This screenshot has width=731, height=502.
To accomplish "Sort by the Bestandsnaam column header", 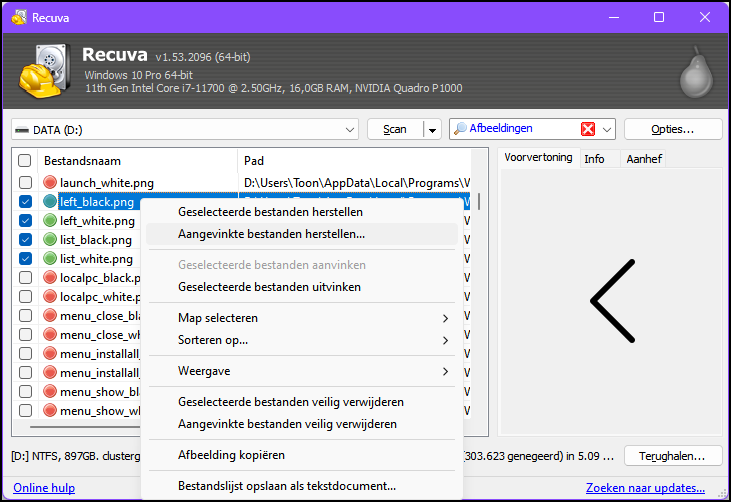I will [138, 161].
